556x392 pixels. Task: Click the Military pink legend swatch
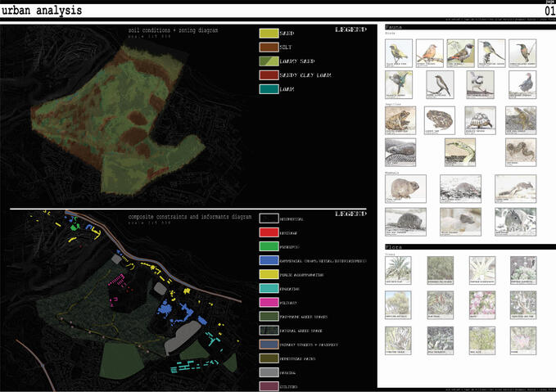click(x=269, y=303)
